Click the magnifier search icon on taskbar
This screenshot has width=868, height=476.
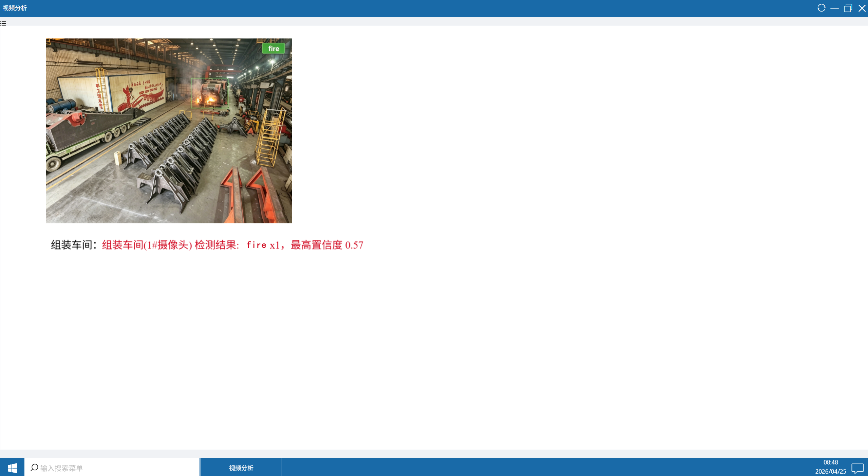(x=34, y=468)
